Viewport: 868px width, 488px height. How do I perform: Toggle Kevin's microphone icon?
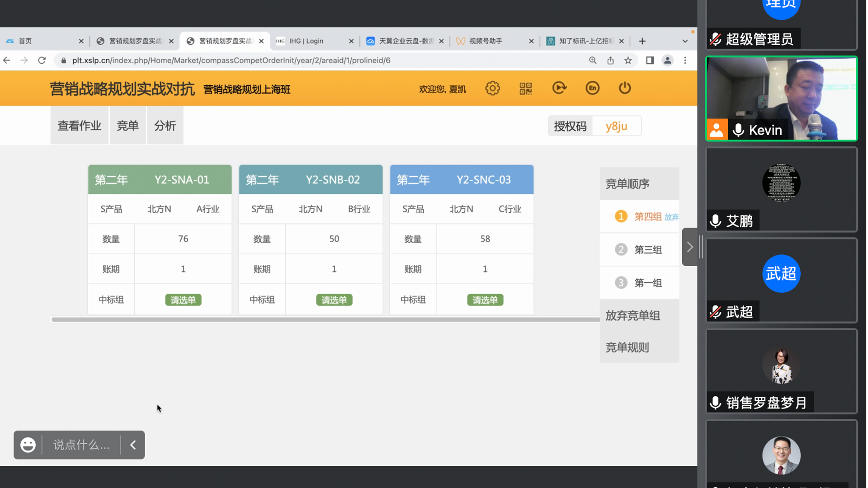coord(738,130)
